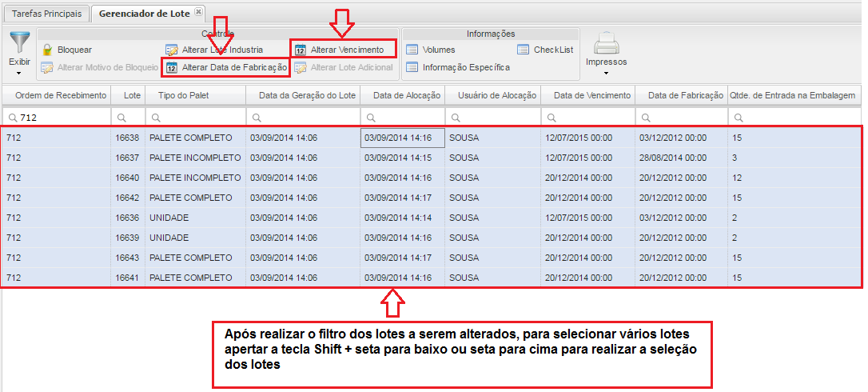Viewport: 868px width, 392px height.
Task: Click the 03/09/2014 14:14 allocation date cell
Action: [403, 218]
